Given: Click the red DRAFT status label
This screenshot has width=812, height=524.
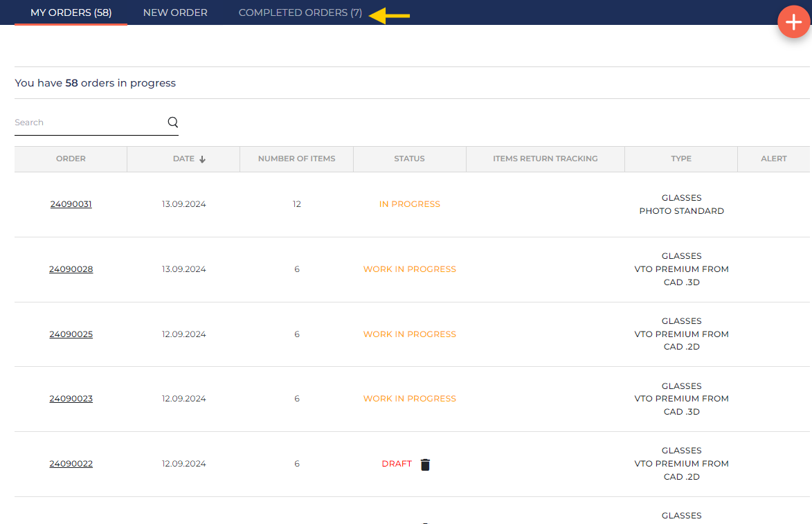Looking at the screenshot, I should 397,464.
